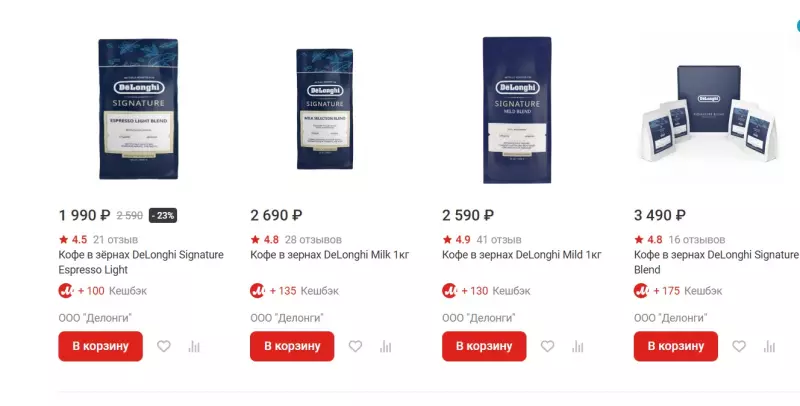800x406 pixels.
Task: Put DeLonghi Mild 1кг into the cart
Action: click(x=484, y=346)
